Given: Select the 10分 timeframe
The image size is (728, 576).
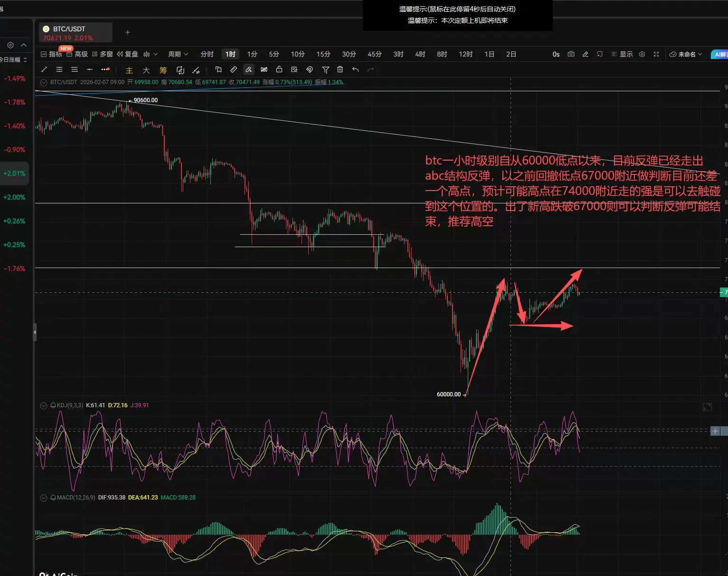Looking at the screenshot, I should [x=298, y=54].
